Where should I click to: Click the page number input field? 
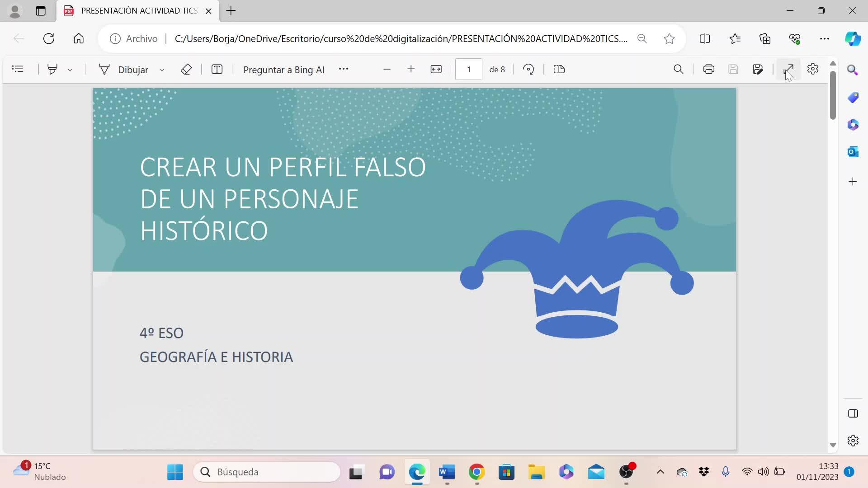(x=468, y=70)
